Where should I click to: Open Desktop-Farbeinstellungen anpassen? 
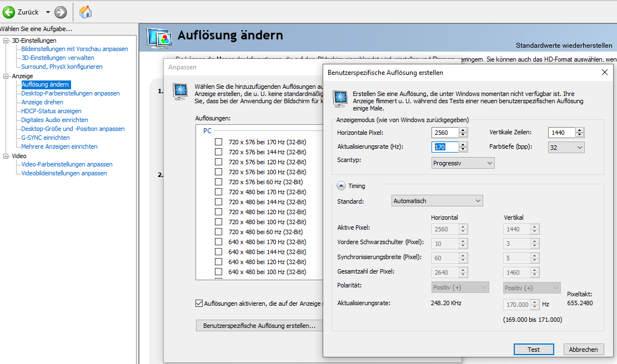[x=71, y=93]
